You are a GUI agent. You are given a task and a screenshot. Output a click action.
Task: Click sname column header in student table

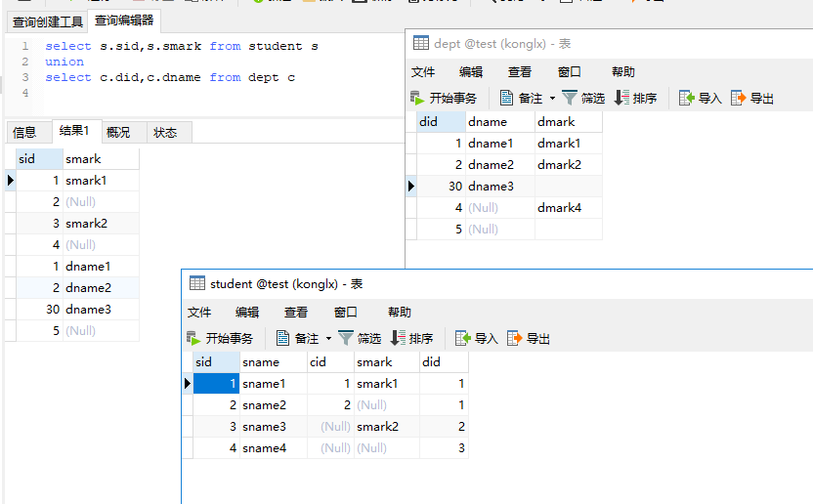point(274,362)
